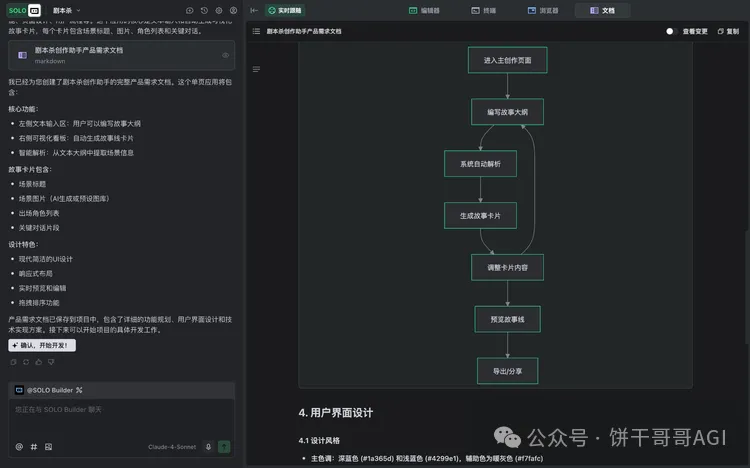This screenshot has height=468, width=750.
Task: Click the 系统自动解析 flowchart node
Action: click(480, 164)
